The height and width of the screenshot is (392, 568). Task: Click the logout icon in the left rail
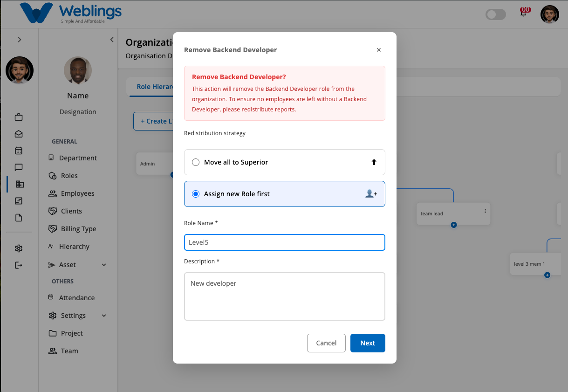tap(19, 265)
